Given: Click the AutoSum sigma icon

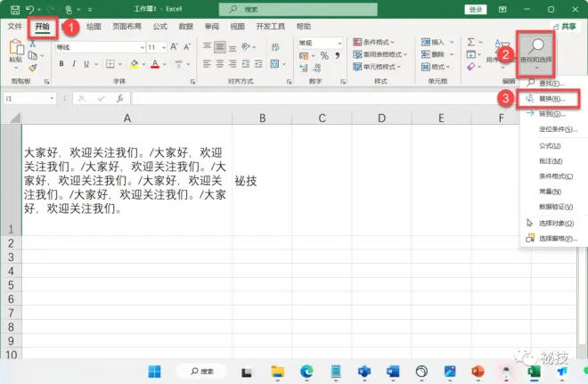Looking at the screenshot, I should (471, 42).
